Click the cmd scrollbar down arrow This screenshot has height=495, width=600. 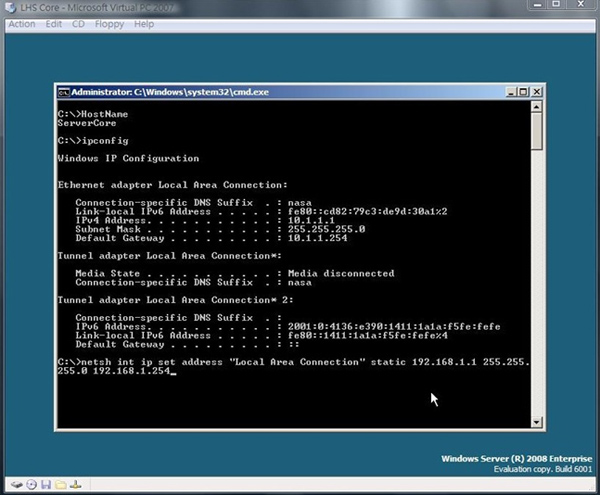click(537, 421)
